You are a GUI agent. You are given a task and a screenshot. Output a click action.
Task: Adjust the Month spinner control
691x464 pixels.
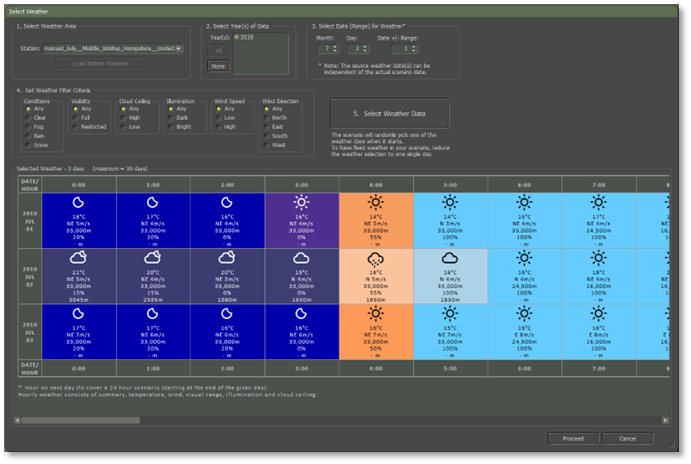[x=334, y=48]
